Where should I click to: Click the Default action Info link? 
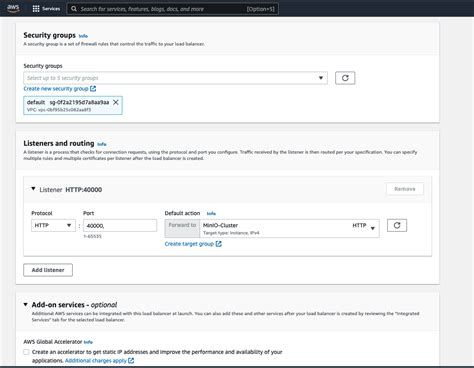[x=211, y=213]
